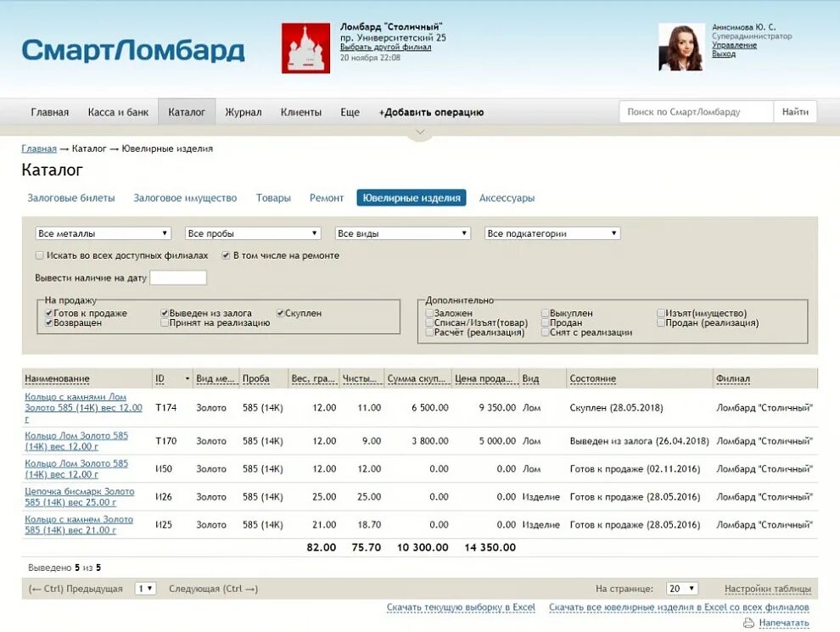Viewport: 840px width, 632px height.
Task: Enable the Заложен checkbox
Action: click(429, 311)
